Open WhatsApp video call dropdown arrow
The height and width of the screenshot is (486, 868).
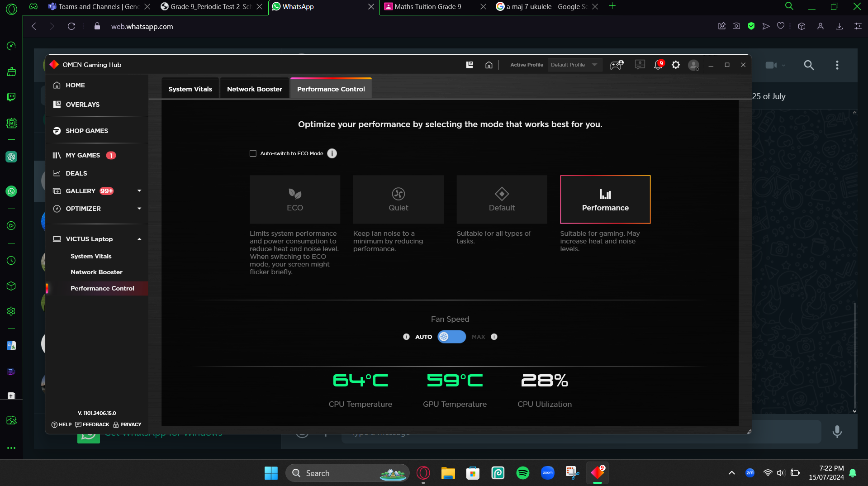783,65
